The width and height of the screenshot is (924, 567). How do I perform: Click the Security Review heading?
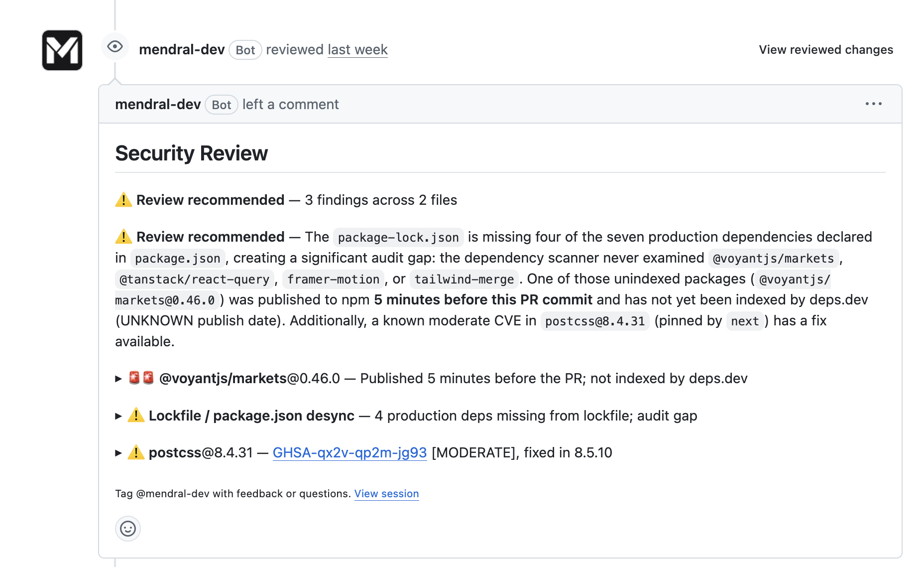[192, 153]
